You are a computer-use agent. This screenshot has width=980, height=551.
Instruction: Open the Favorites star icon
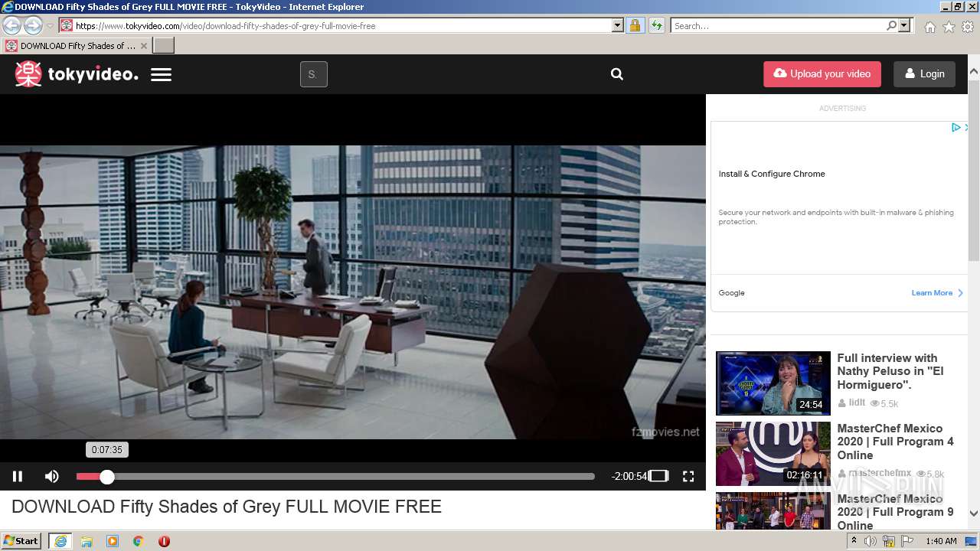(949, 27)
